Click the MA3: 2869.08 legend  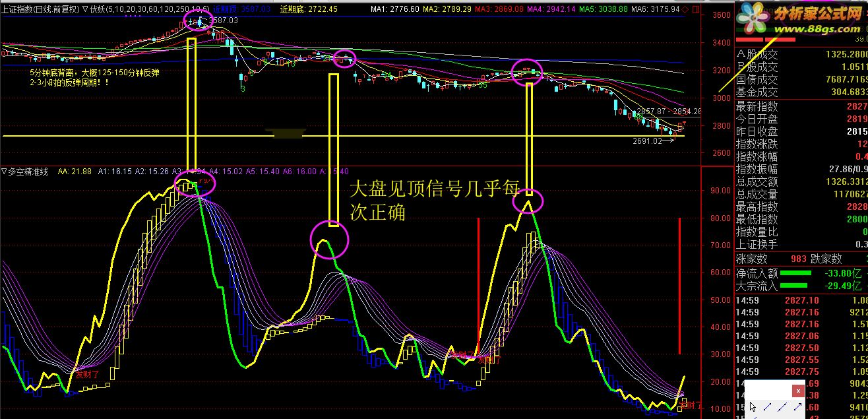(x=499, y=9)
